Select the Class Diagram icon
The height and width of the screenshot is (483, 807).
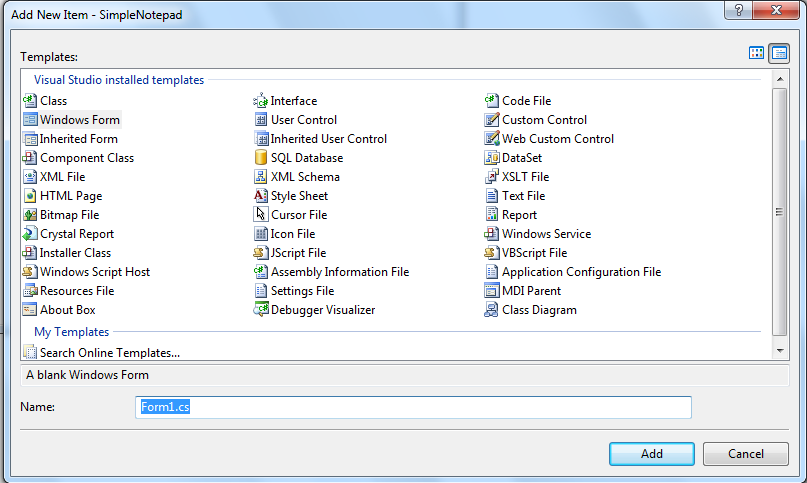492,310
